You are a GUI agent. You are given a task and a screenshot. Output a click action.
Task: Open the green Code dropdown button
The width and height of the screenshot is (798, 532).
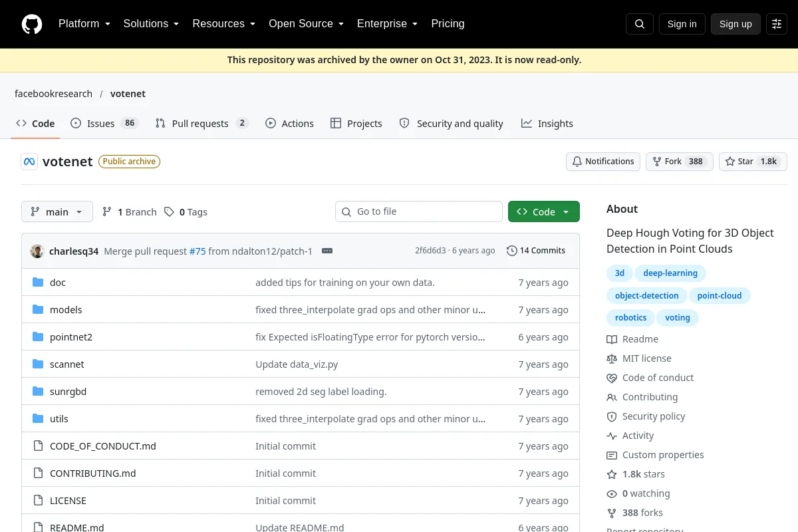coord(544,211)
